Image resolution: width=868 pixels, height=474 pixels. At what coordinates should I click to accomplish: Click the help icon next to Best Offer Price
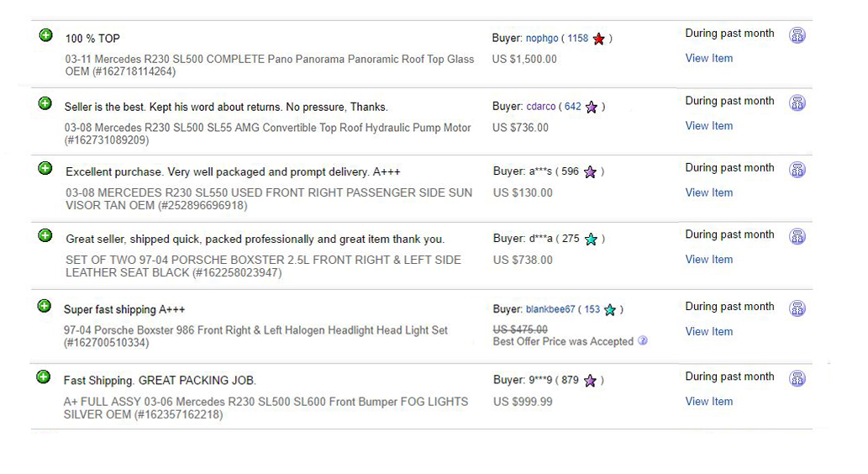pyautogui.click(x=643, y=340)
